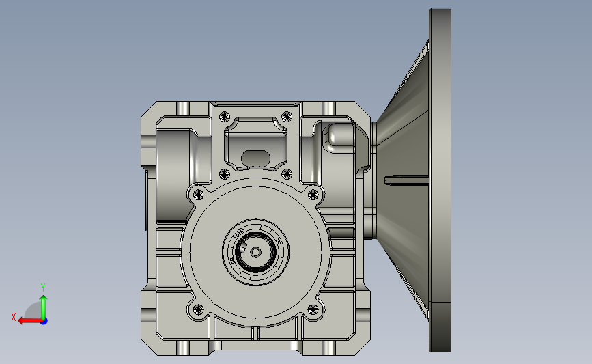Select the gray XY plane arc on the triad

(33, 310)
